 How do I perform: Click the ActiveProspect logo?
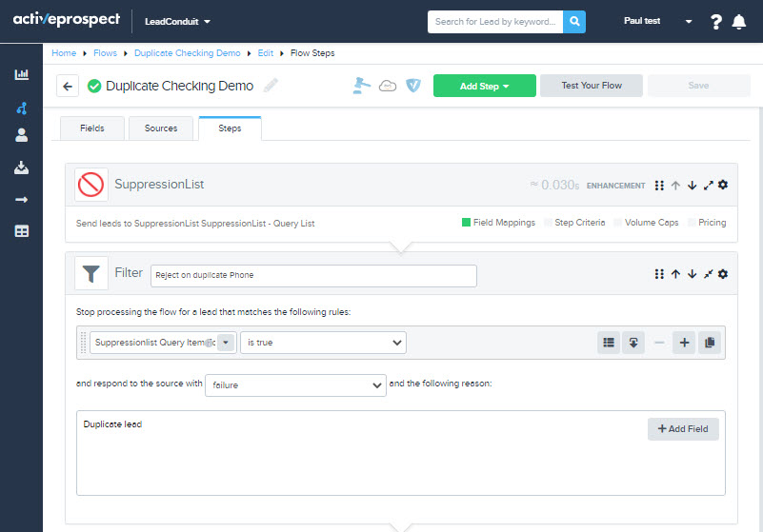point(67,19)
